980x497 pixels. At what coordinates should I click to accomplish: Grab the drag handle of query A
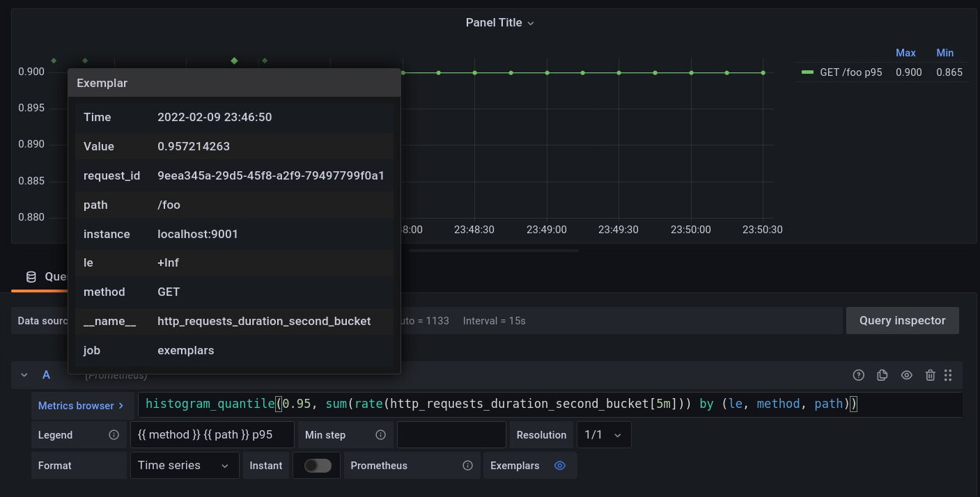tap(948, 375)
